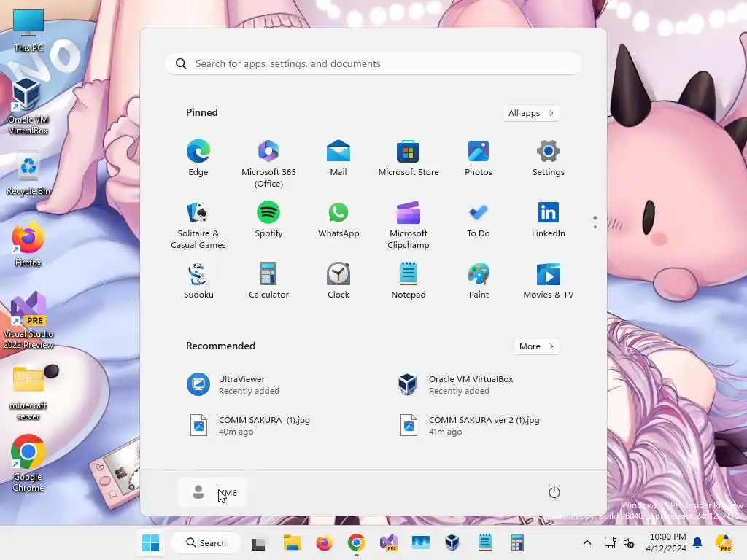
Task: Open the To Do app
Action: pyautogui.click(x=479, y=220)
